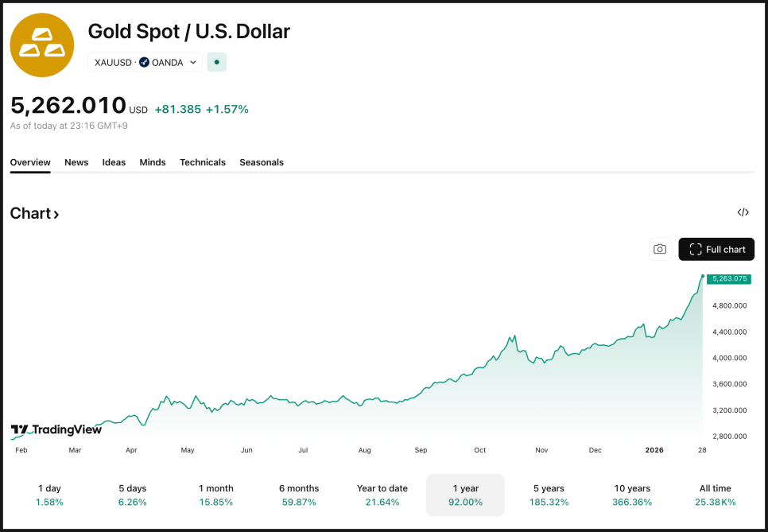
Task: Click the gold bars logo icon
Action: tap(41, 45)
